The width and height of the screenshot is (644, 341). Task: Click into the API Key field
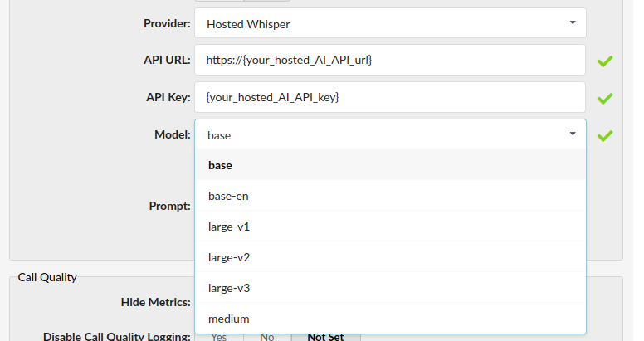tap(390, 98)
